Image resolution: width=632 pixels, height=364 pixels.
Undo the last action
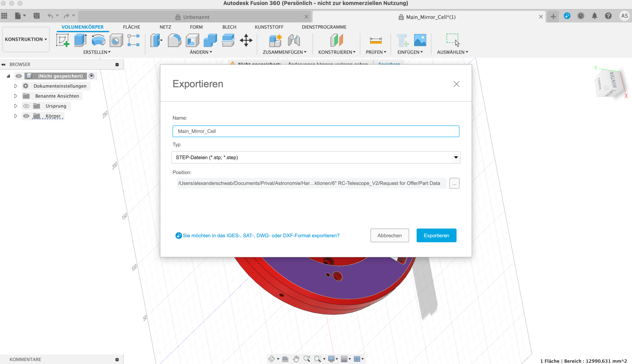pyautogui.click(x=50, y=16)
